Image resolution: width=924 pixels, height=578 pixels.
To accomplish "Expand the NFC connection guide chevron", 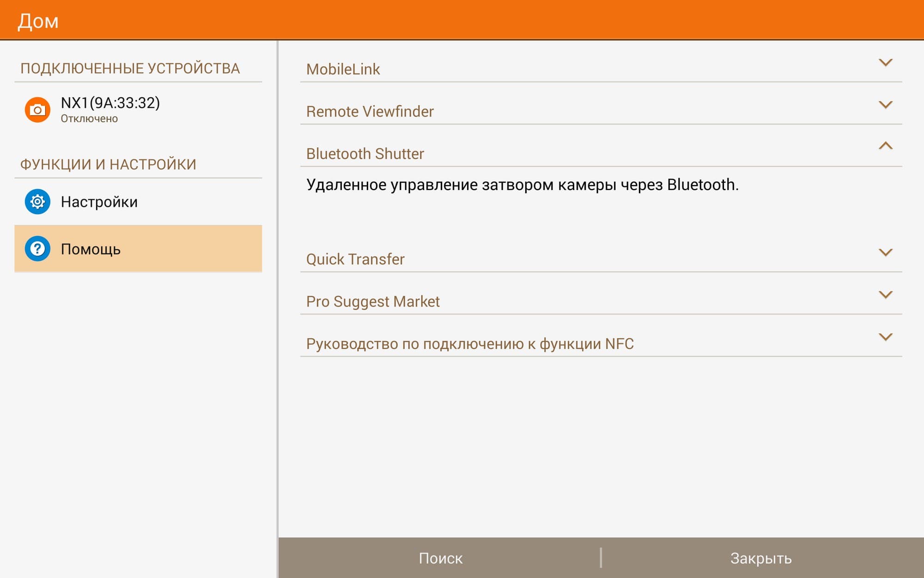I will (x=885, y=337).
